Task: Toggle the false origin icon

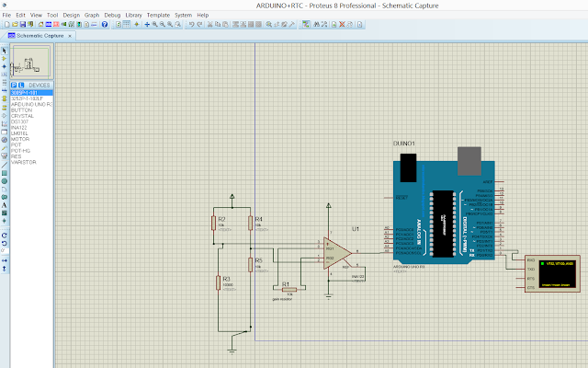Action: click(137, 25)
